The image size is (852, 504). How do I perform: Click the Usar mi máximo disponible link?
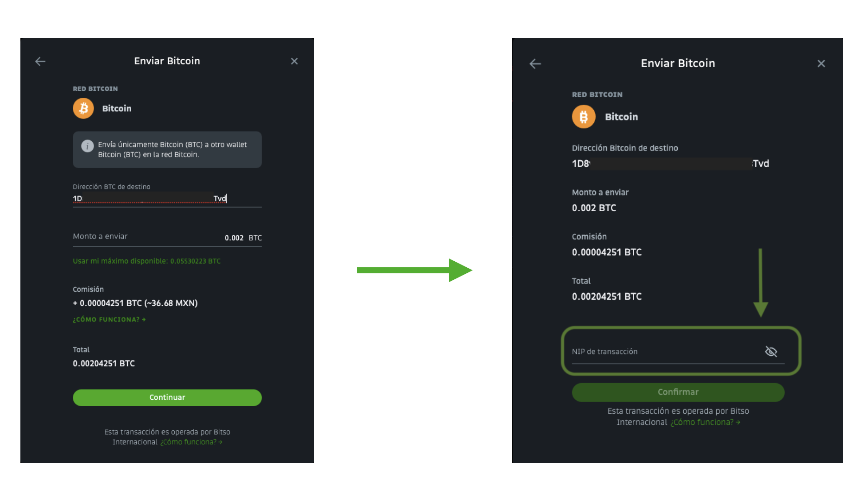(x=146, y=261)
